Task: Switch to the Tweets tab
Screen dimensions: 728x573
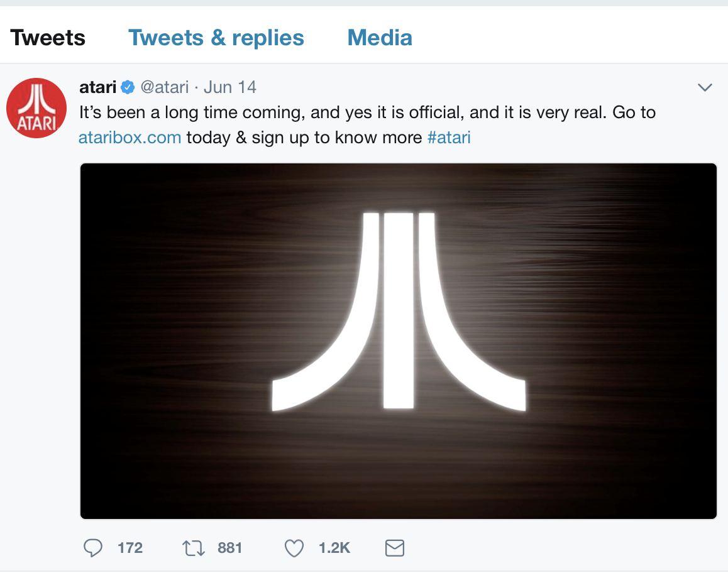Action: [48, 38]
